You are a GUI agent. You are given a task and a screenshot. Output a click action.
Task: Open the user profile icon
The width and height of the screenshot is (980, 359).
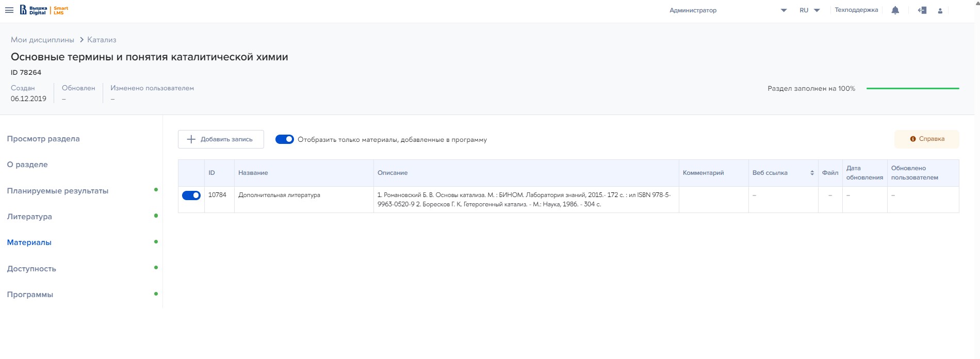pyautogui.click(x=940, y=11)
